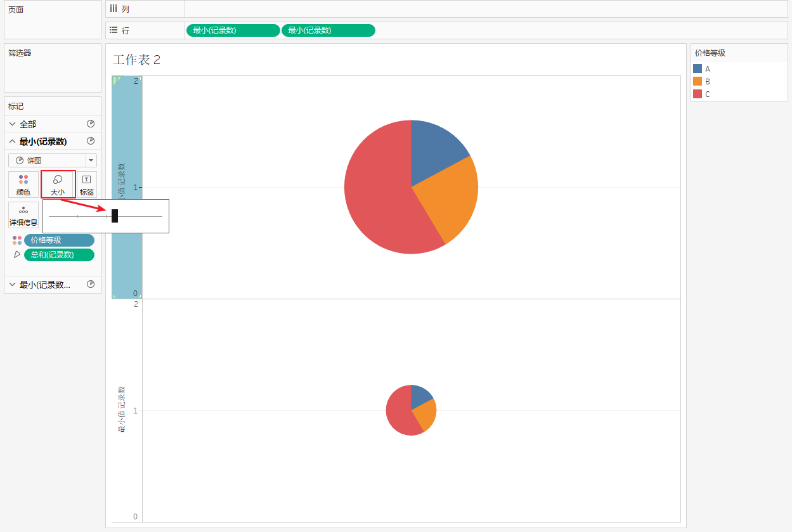Click the 筛选器 filters shelf

[x=53, y=68]
